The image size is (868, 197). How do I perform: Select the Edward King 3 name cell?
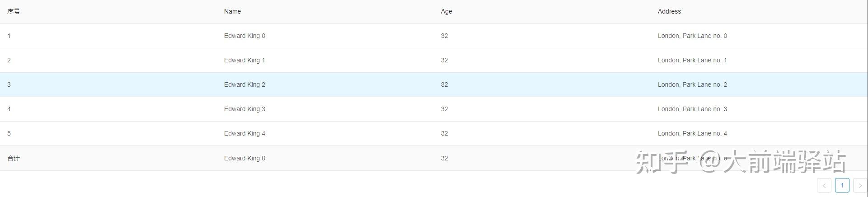[244, 109]
